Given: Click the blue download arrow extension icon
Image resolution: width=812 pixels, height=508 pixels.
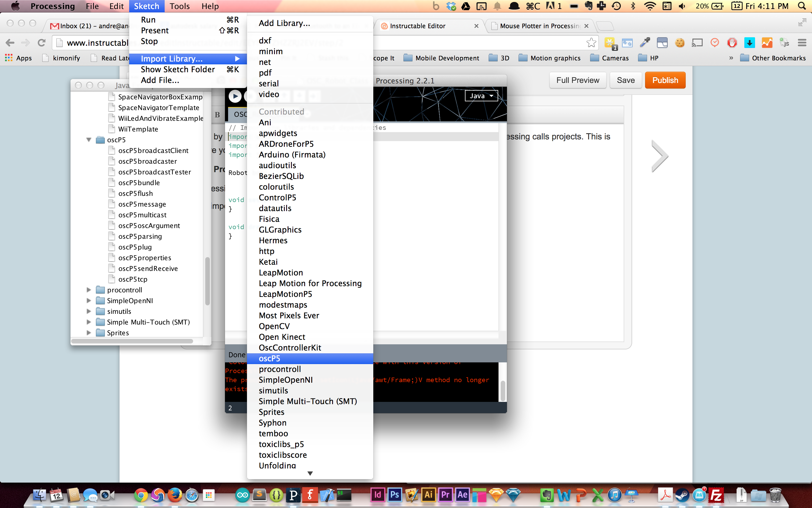Looking at the screenshot, I should [x=750, y=43].
